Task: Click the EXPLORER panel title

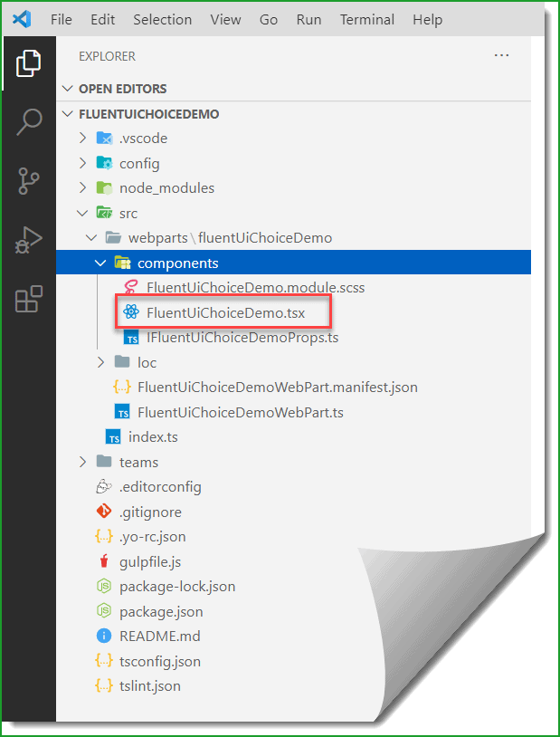Action: pos(107,56)
